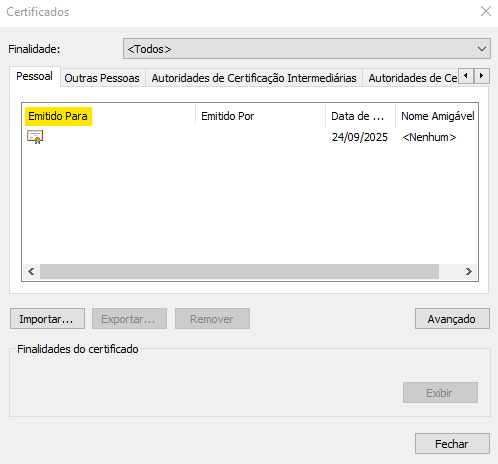Screen dimensions: 498x464
Task: Click the Importar... button
Action: coord(47,319)
